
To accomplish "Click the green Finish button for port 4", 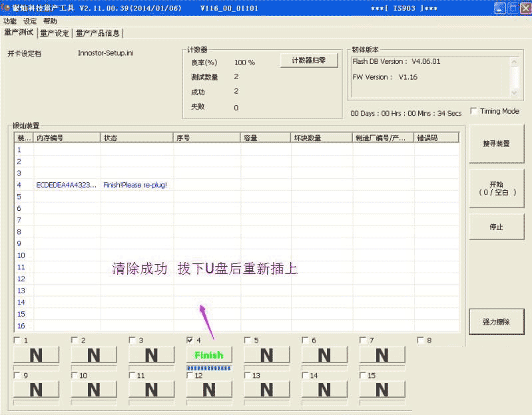I will coord(209,355).
